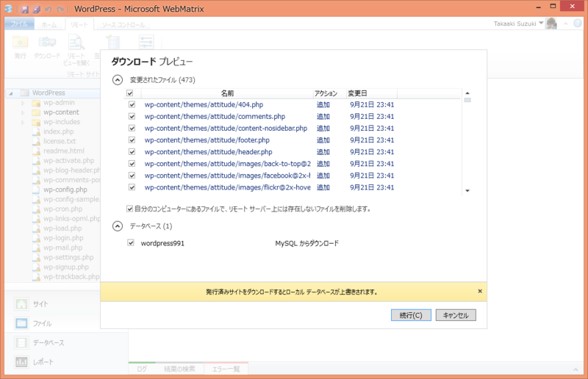Click the Save All icon in title bar
Image resolution: width=588 pixels, height=379 pixels.
click(x=36, y=9)
